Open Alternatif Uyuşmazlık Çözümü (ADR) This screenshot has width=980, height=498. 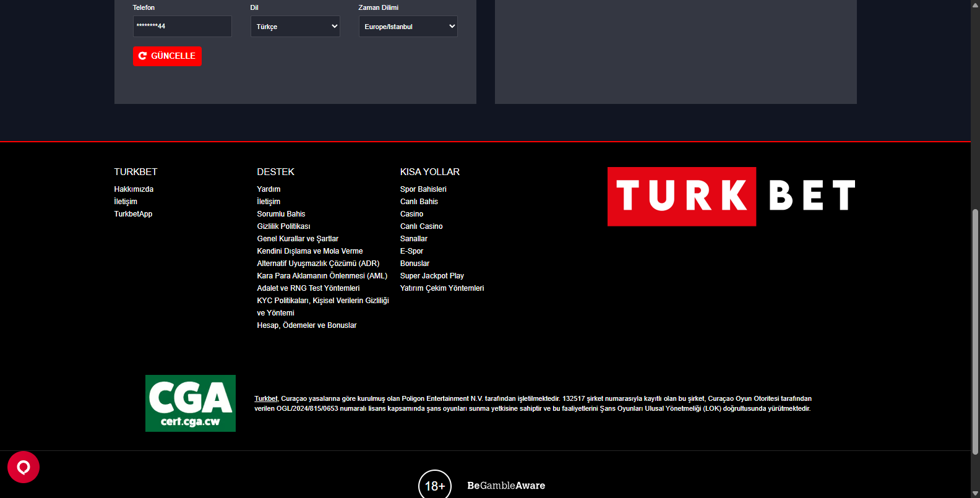pyautogui.click(x=318, y=264)
